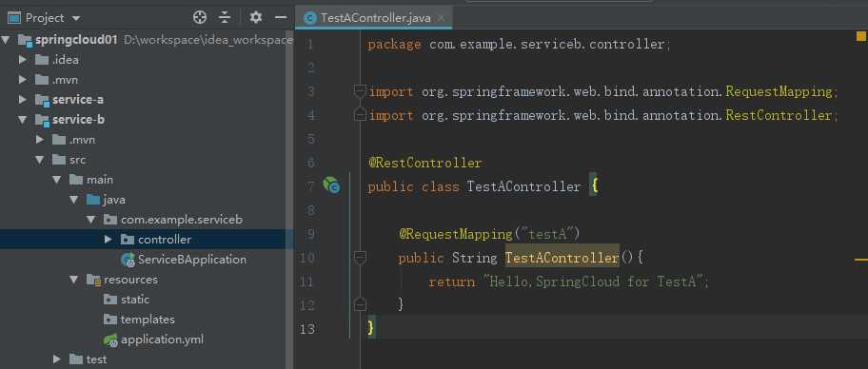
Task: Open application.yml file
Action: (162, 340)
